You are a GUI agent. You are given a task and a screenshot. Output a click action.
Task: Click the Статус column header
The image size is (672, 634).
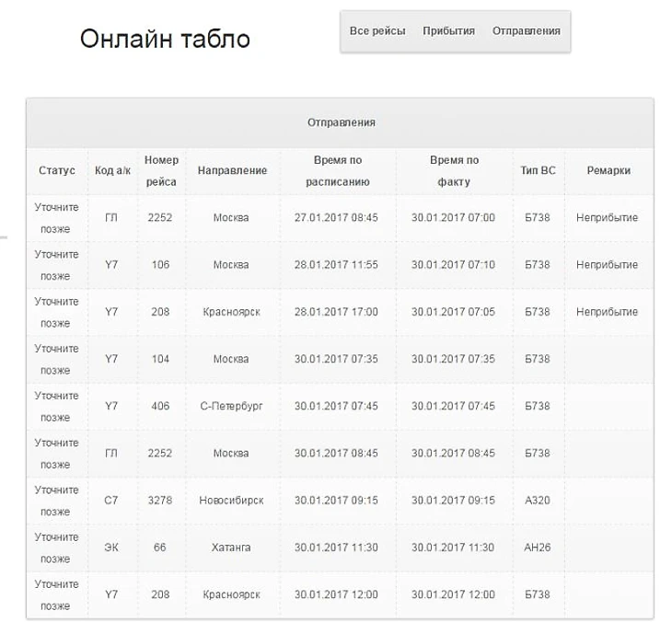click(x=57, y=170)
